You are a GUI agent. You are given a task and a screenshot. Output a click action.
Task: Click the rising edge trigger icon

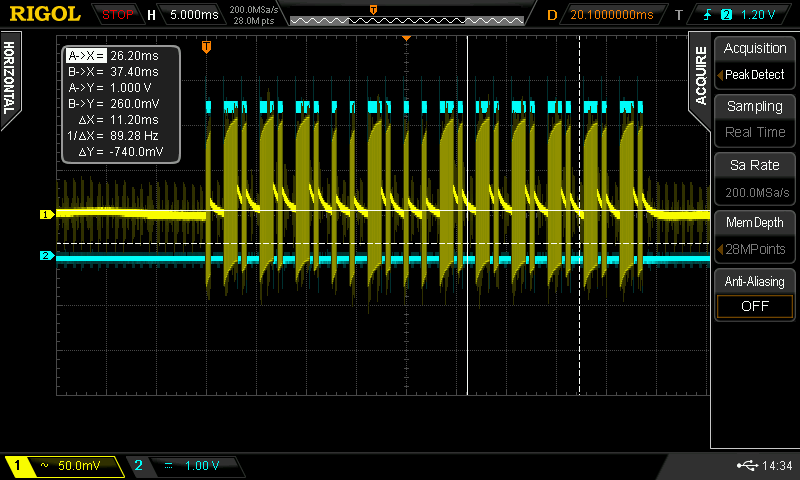(x=707, y=15)
